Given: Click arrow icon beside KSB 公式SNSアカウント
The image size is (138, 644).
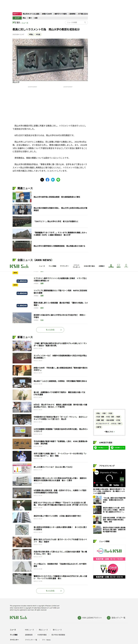Looking at the screenshot, I should (x=79, y=617).
